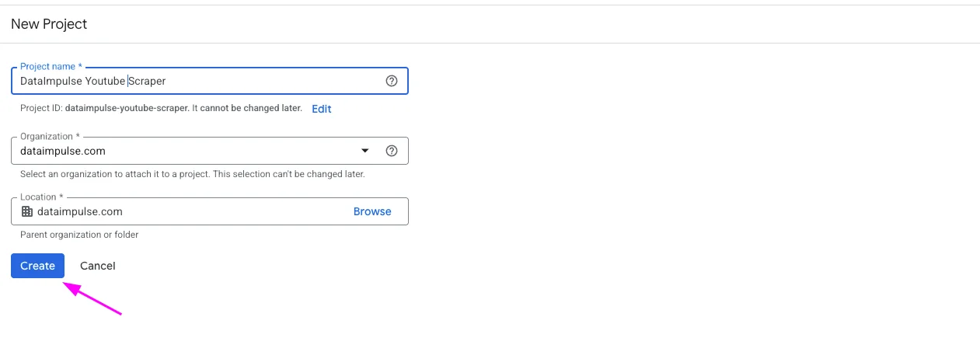980x345 pixels.
Task: Click the word "Scraper" in project name
Action: click(x=148, y=81)
